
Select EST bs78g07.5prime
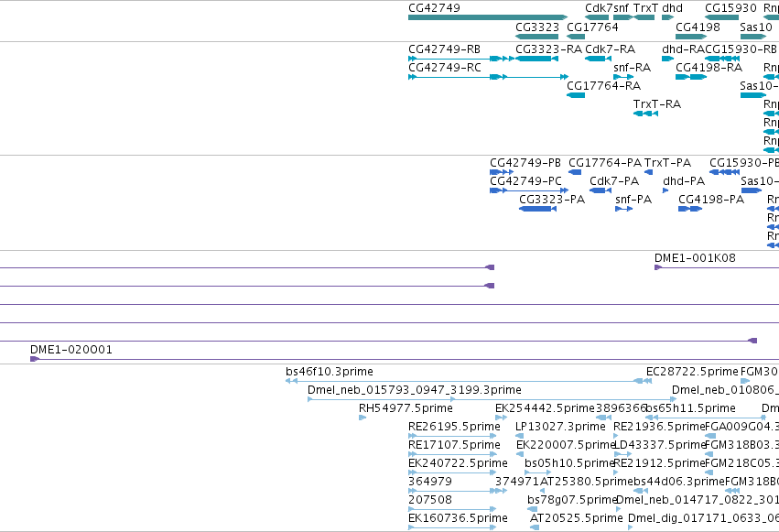532,510
